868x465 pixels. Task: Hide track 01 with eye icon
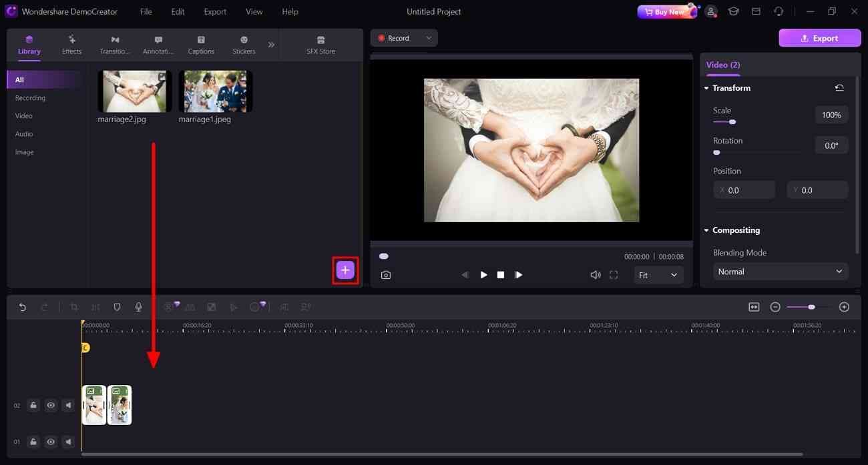pyautogui.click(x=51, y=442)
